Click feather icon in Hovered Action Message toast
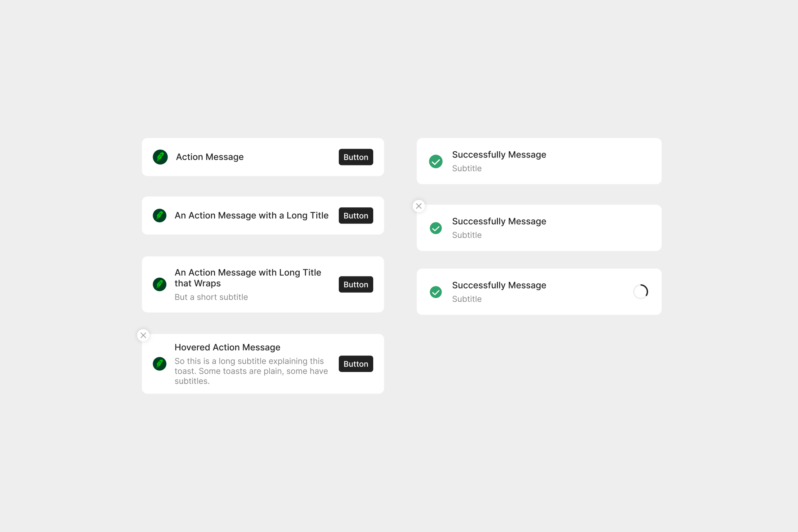Viewport: 798px width, 532px height. tap(160, 364)
